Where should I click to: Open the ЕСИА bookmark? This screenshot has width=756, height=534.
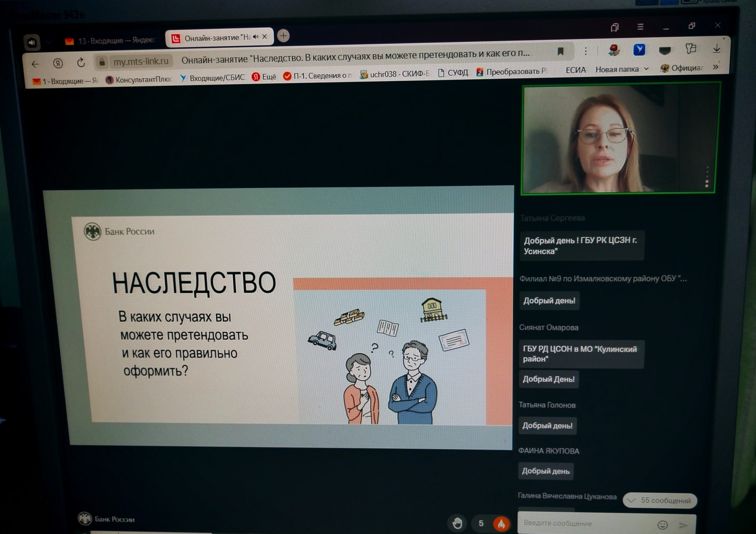(576, 70)
